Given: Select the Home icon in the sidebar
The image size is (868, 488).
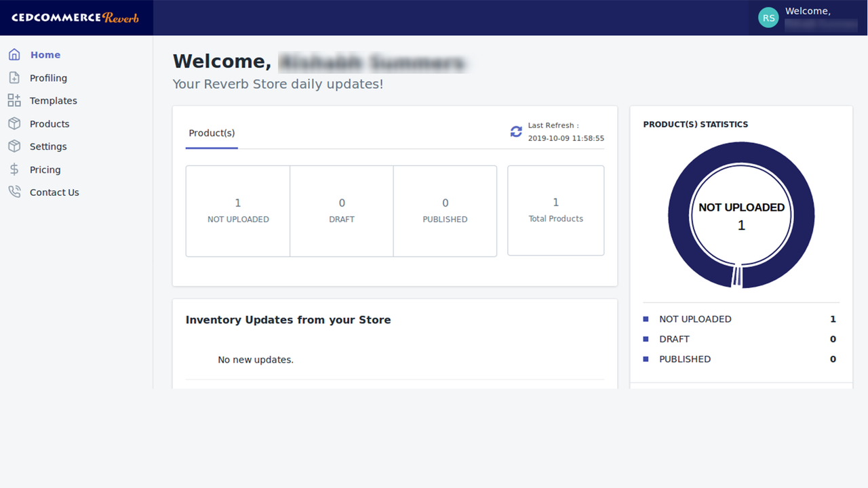Looking at the screenshot, I should click(x=15, y=54).
